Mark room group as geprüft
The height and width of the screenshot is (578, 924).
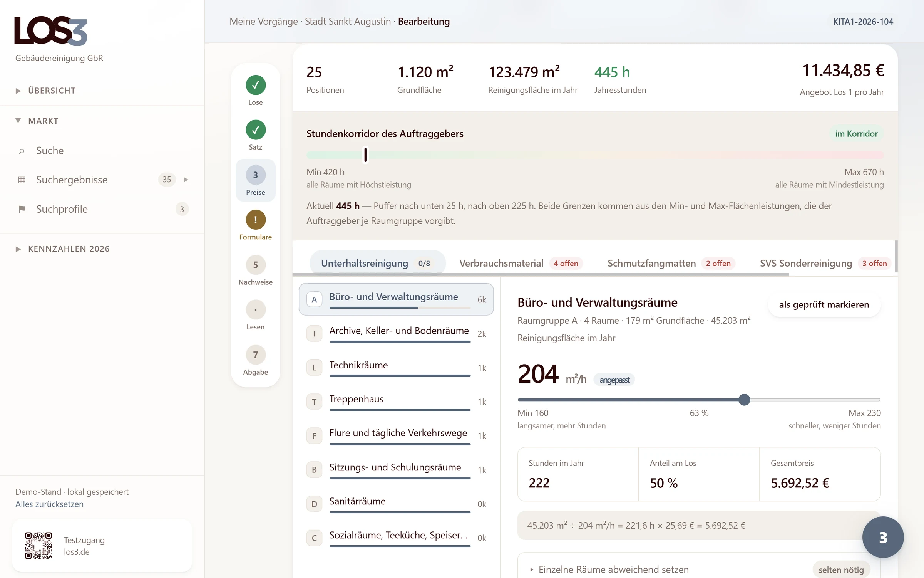[x=824, y=304]
